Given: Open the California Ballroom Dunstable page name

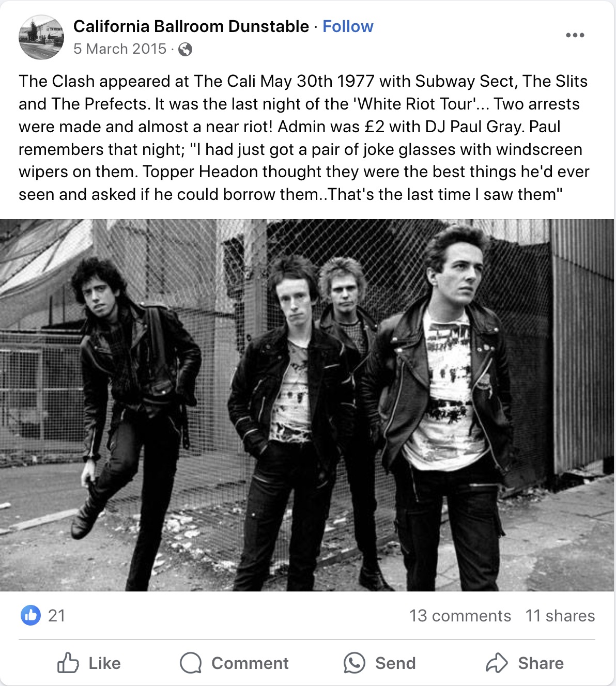Looking at the screenshot, I should tap(191, 26).
